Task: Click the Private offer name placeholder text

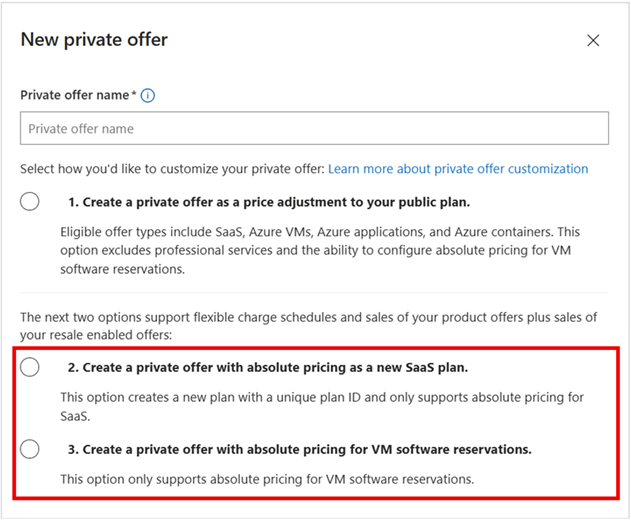Action: coord(81,128)
